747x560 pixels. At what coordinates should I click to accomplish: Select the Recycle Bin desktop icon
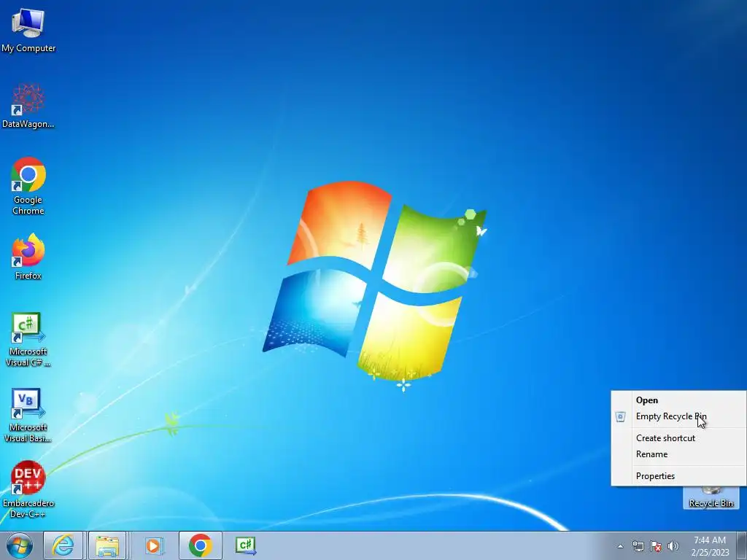[711, 497]
